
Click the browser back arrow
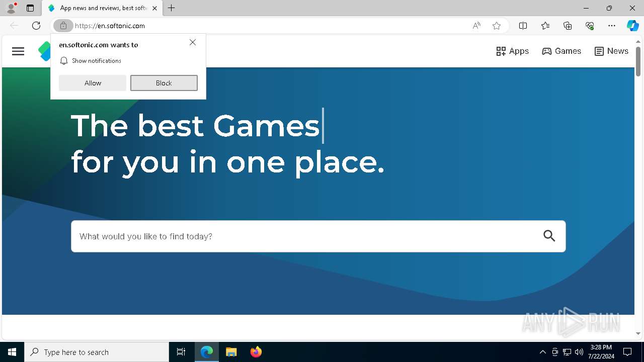14,26
